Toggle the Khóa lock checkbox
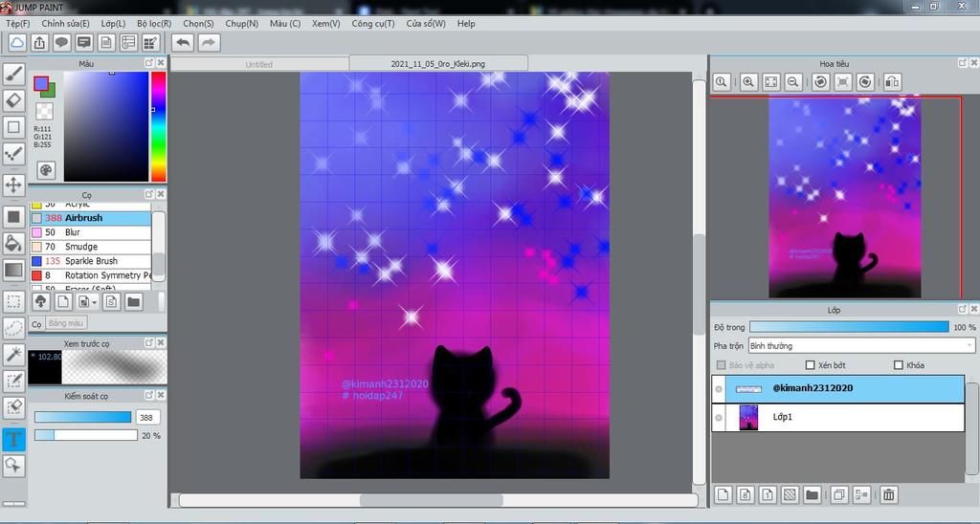Image resolution: width=980 pixels, height=524 pixels. 899,364
